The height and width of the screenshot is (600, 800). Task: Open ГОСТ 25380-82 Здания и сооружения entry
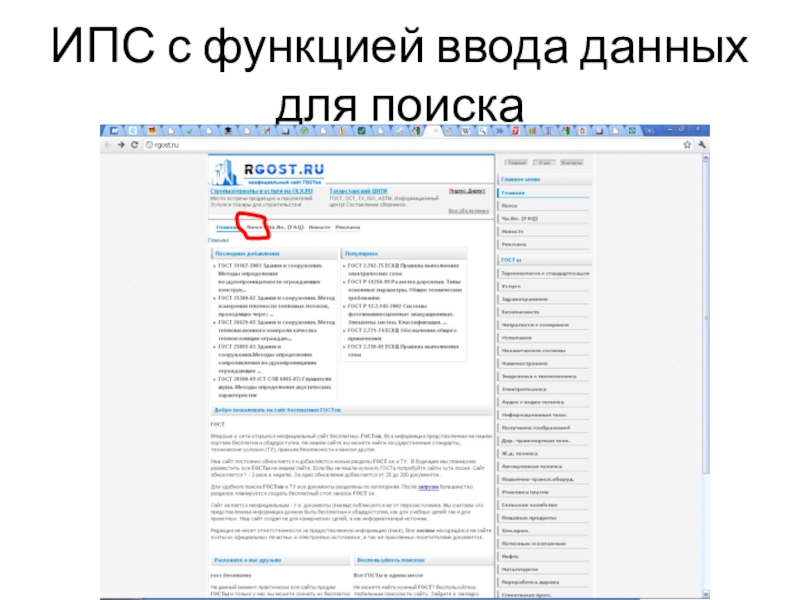point(277,306)
